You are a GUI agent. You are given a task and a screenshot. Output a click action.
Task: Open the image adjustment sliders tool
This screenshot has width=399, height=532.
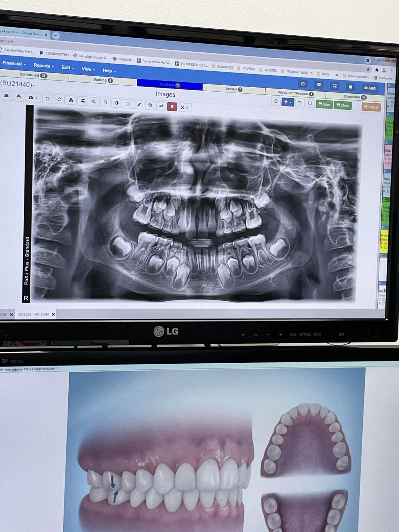[x=128, y=104]
